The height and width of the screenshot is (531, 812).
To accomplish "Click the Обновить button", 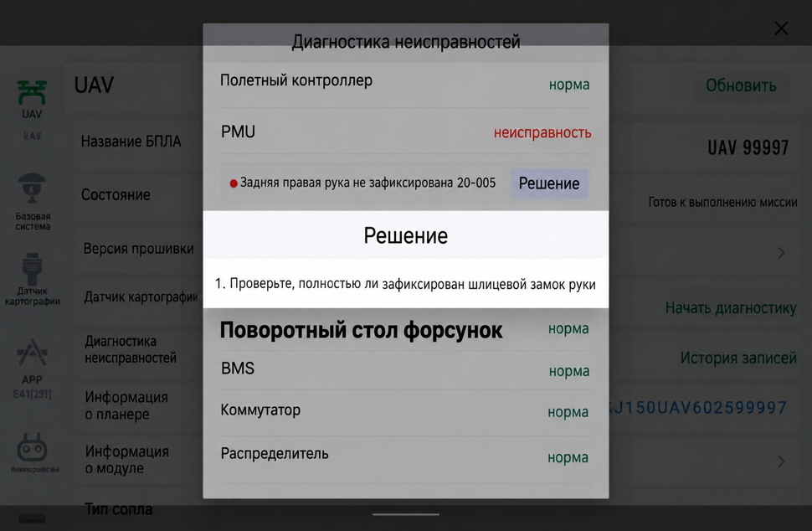I will [x=741, y=85].
